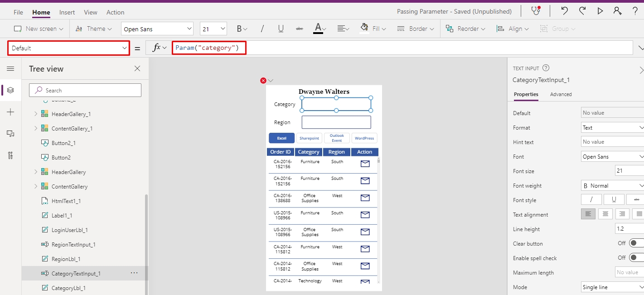Apply italic formatting

(x=262, y=29)
